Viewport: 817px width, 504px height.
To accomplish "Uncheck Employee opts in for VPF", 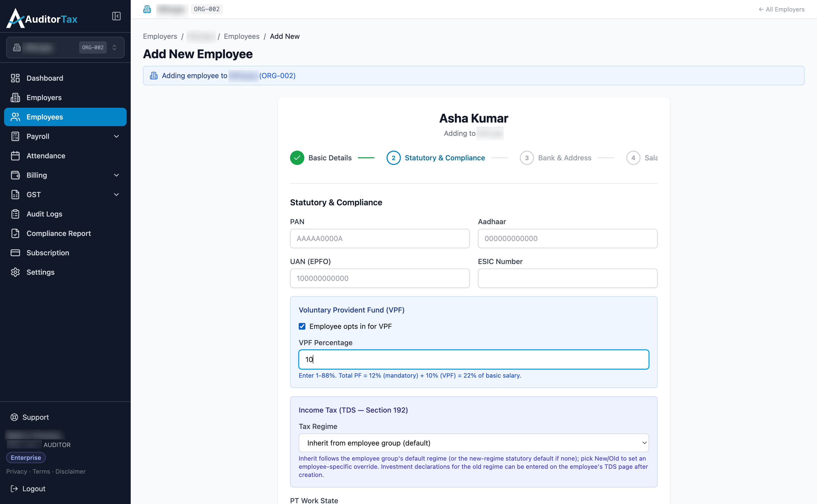I will (x=302, y=326).
